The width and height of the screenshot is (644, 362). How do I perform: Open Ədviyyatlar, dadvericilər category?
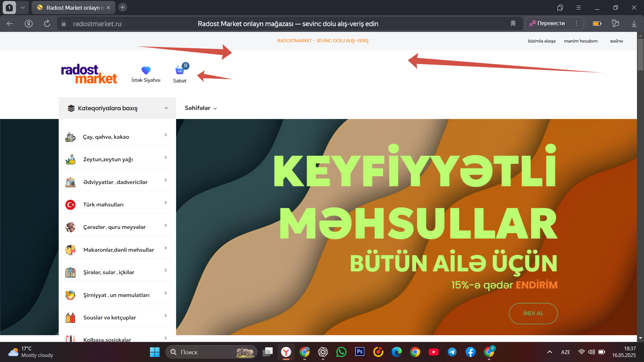click(115, 182)
